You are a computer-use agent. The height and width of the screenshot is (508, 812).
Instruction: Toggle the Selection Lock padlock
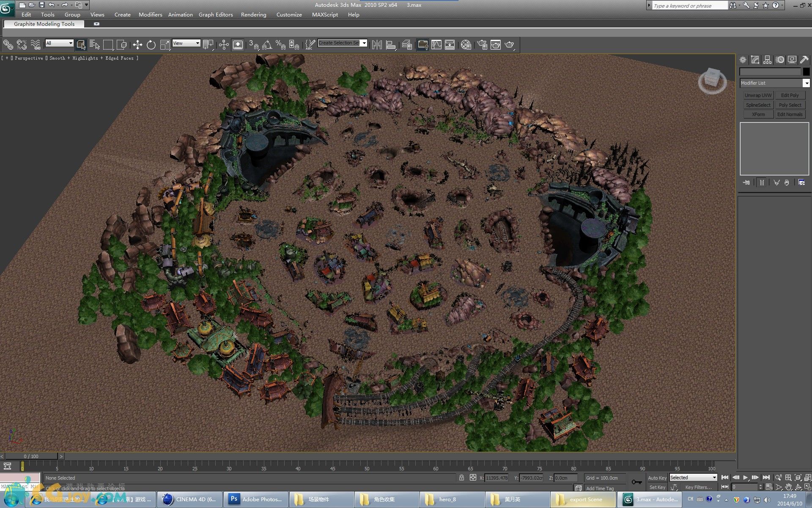coord(461,478)
